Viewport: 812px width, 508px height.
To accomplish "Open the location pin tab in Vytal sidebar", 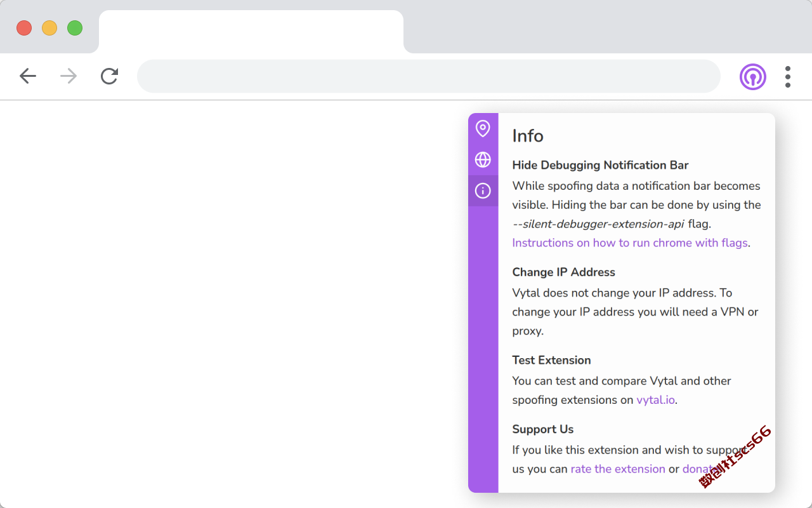I will coord(483,129).
